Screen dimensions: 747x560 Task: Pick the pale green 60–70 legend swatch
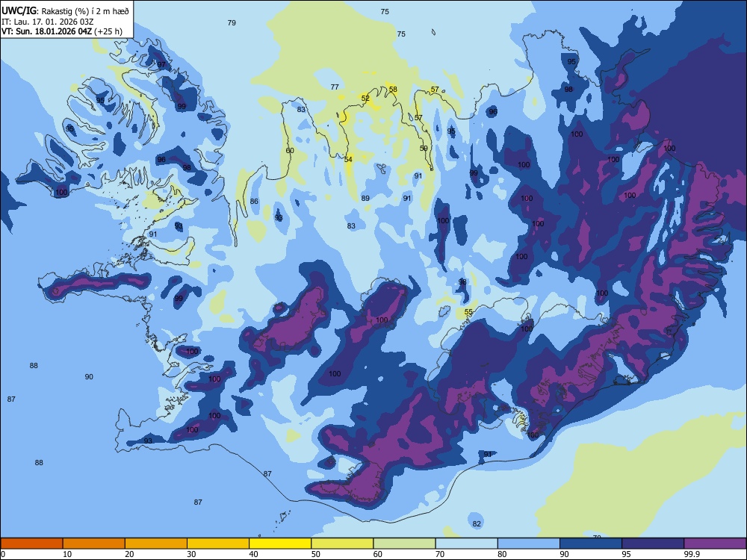pyautogui.click(x=404, y=544)
